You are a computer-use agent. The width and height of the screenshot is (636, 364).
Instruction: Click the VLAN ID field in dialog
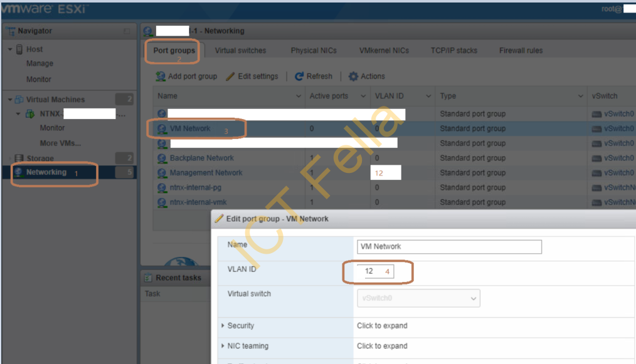point(375,271)
